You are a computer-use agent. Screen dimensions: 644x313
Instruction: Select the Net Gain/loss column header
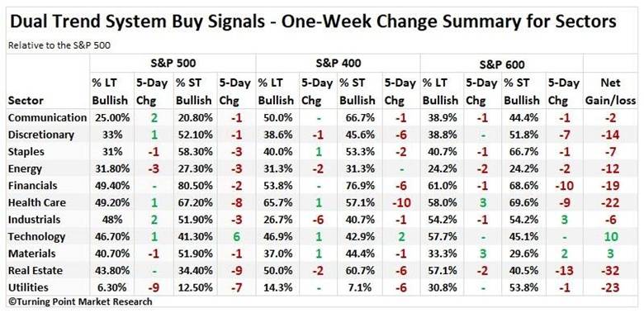(x=611, y=92)
